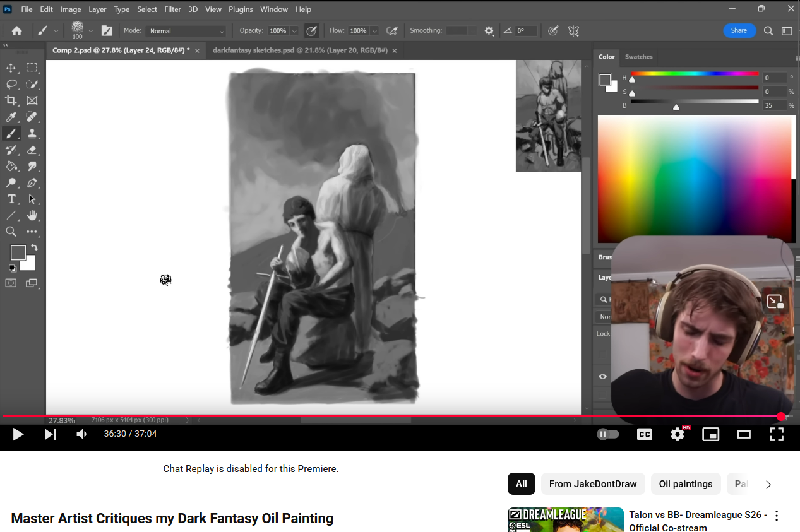Toggle the Brush Settings panel
This screenshot has width=800, height=532.
click(x=107, y=30)
